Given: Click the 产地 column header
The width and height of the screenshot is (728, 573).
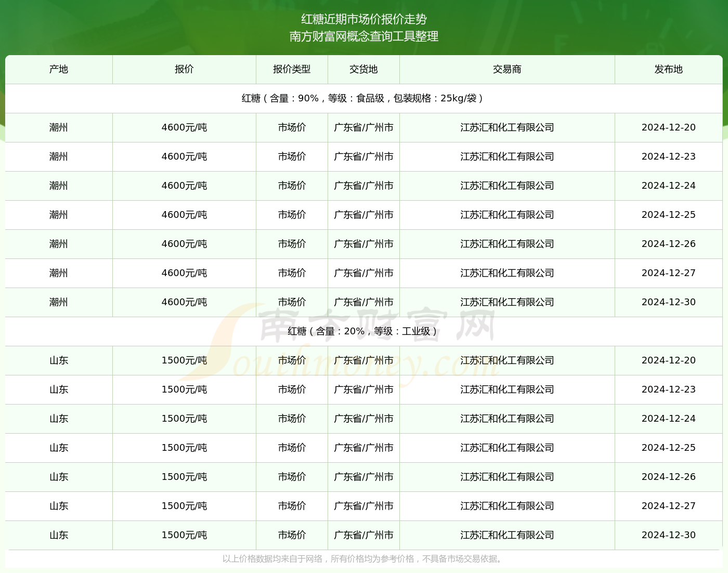Looking at the screenshot, I should click(59, 69).
